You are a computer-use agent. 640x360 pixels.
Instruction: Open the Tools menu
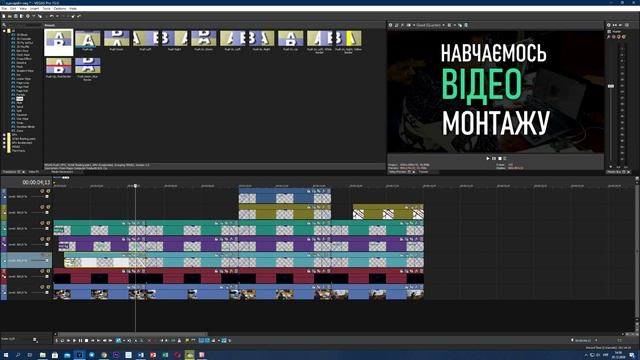47,8
